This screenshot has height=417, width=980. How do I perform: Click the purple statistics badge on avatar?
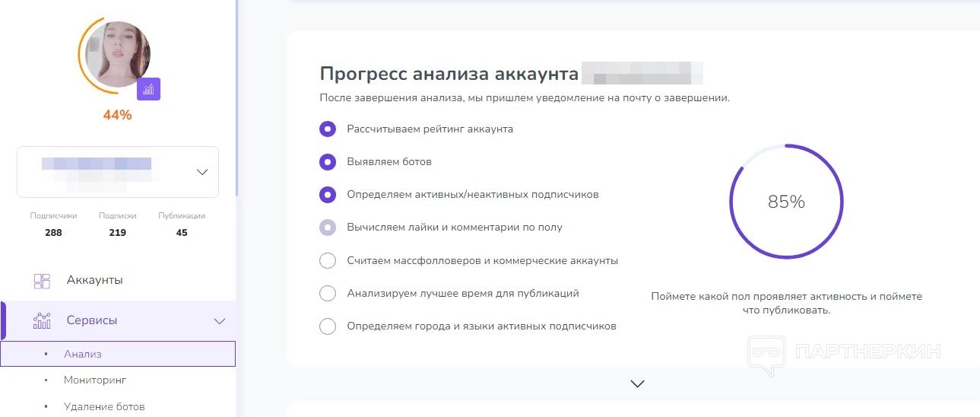click(148, 89)
